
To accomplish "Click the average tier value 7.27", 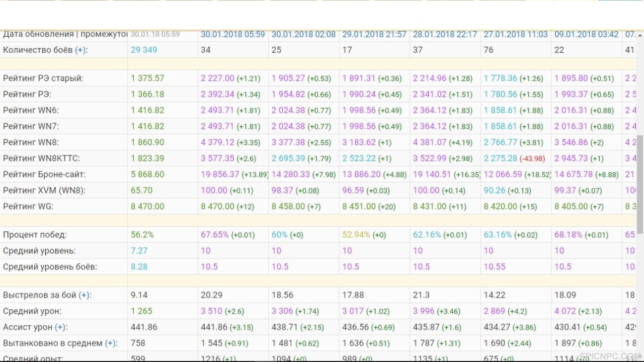I will click(x=139, y=251).
